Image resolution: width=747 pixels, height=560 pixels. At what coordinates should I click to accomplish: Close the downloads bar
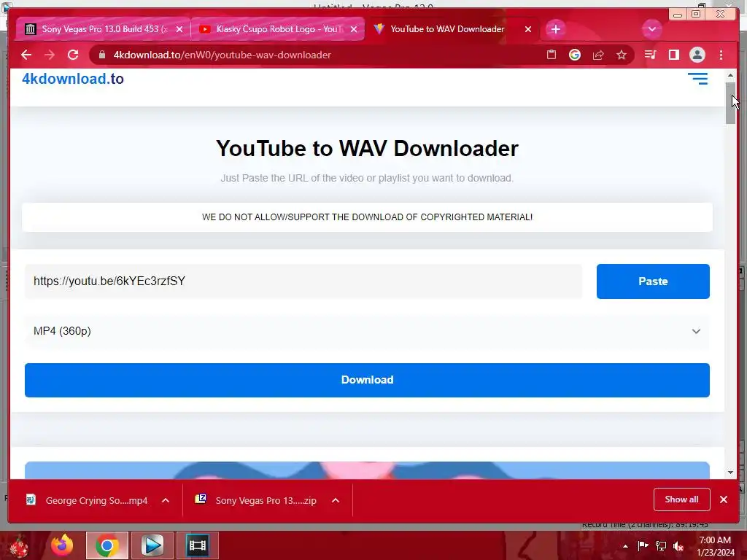coord(724,499)
